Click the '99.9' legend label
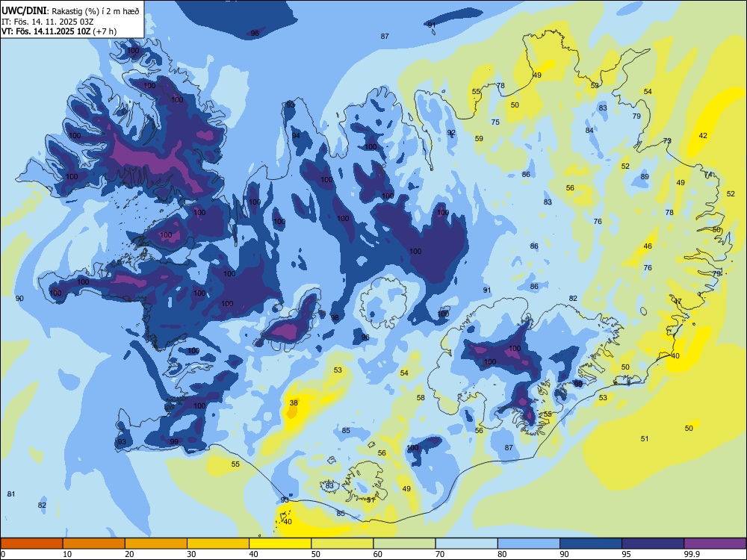This screenshot has height=560, width=747. click(x=692, y=554)
